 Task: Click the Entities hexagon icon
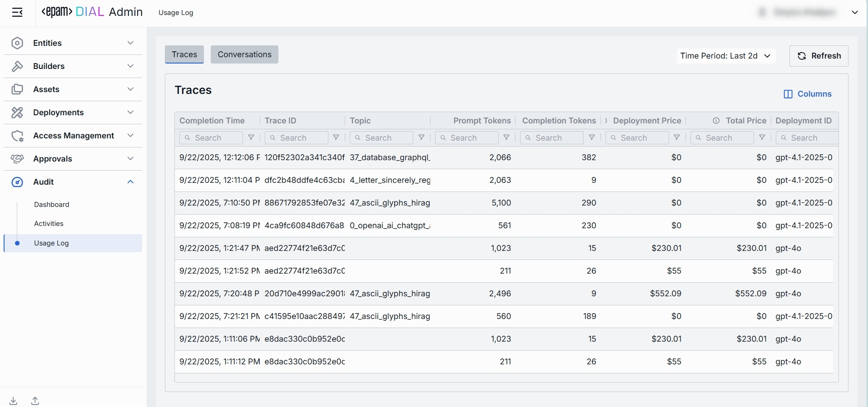pyautogui.click(x=17, y=43)
